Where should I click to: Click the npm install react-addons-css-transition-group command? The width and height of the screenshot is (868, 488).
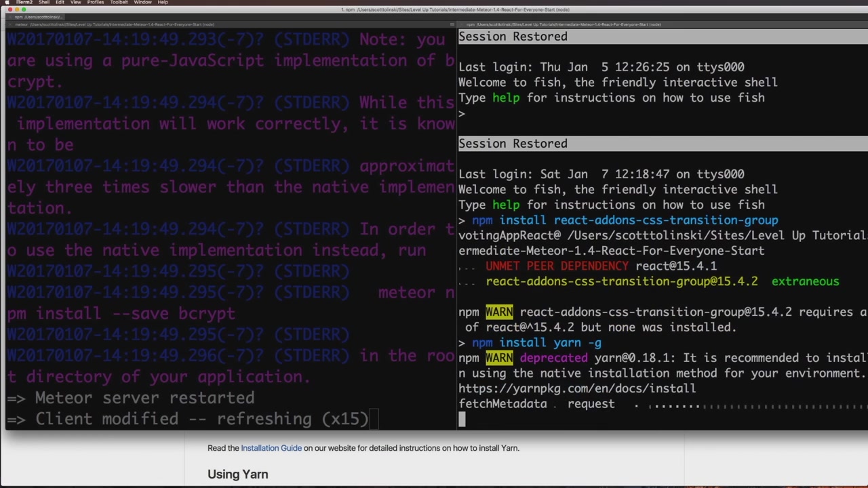point(625,220)
